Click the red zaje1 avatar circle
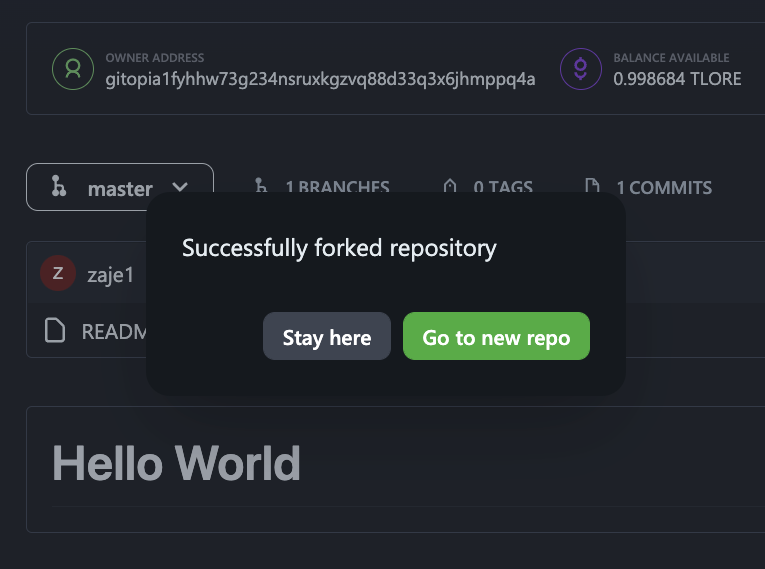 [x=58, y=273]
